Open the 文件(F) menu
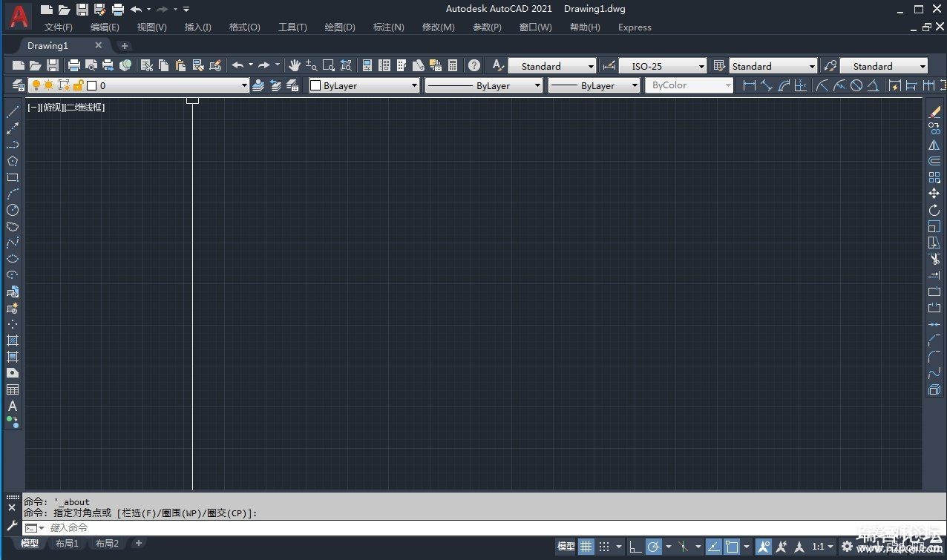Screen dimensions: 947x560 58,27
